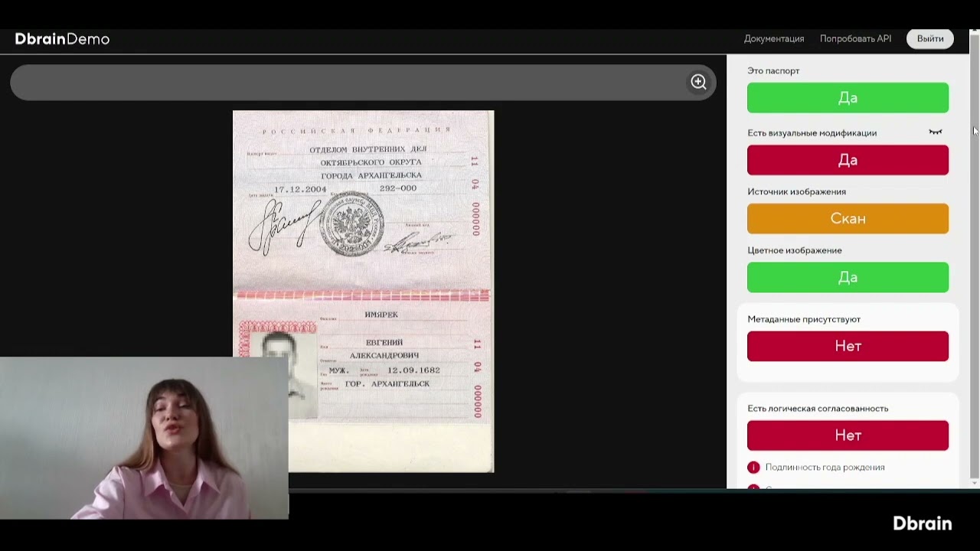This screenshot has height=551, width=980.
Task: Click the DbrainDemo logo in header
Action: coord(62,39)
